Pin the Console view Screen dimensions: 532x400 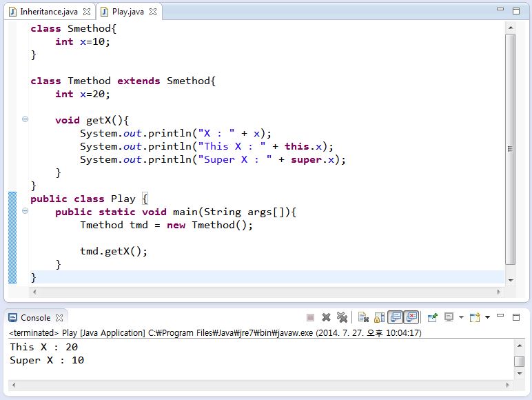[433, 317]
